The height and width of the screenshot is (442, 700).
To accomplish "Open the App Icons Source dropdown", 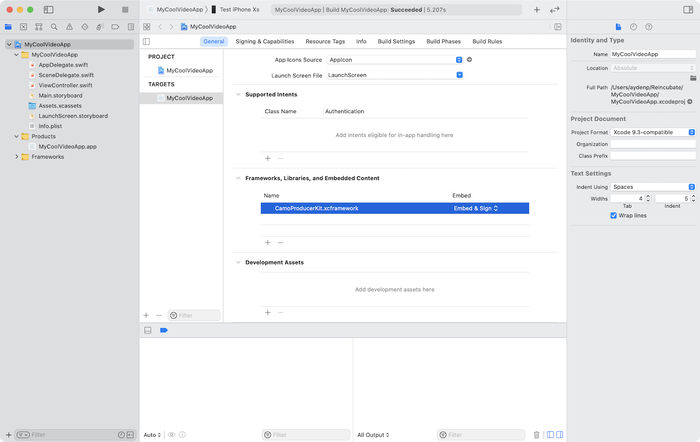I will pos(395,60).
